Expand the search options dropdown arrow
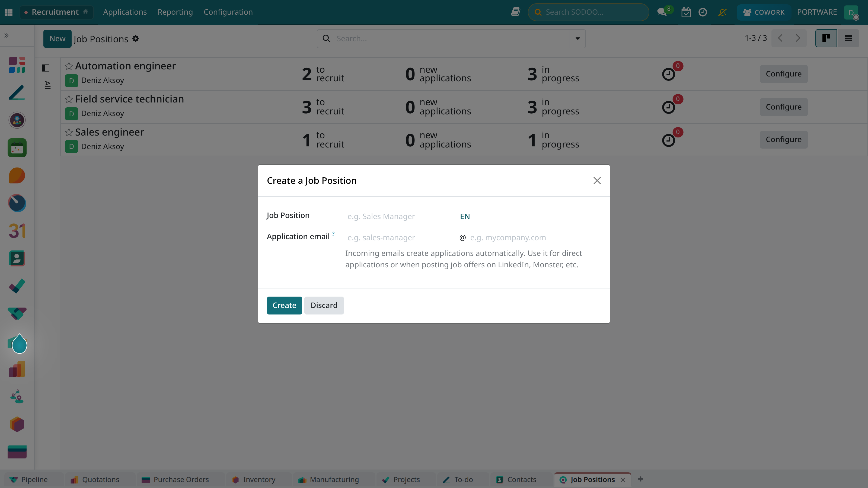 coord(577,39)
